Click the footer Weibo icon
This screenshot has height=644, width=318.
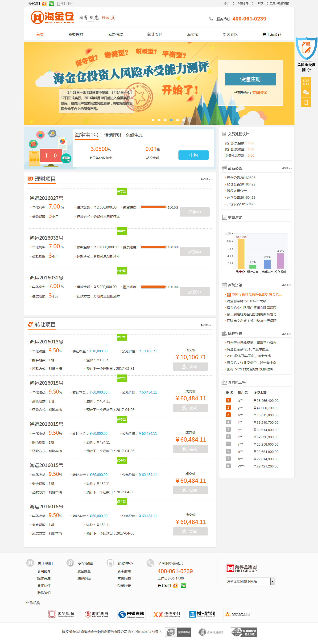pyautogui.click(x=175, y=585)
